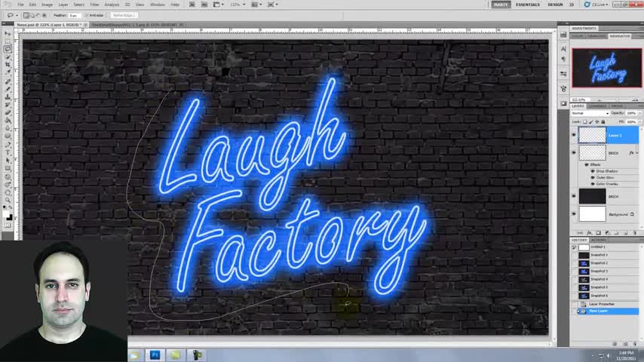Image resolution: width=644 pixels, height=362 pixels.
Task: Launch Bridge from the application bar
Action: click(192, 5)
